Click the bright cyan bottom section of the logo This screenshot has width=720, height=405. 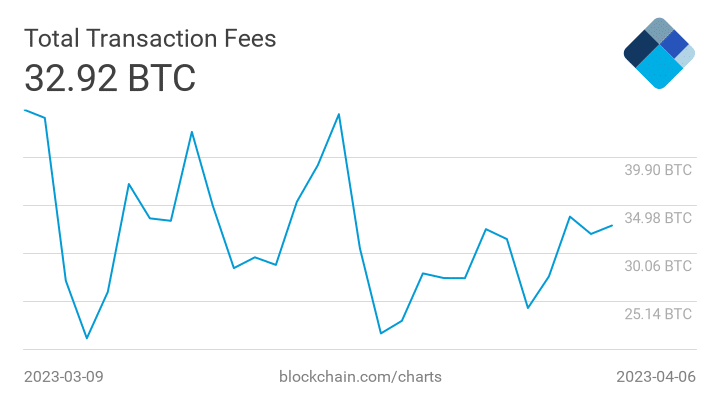point(659,68)
